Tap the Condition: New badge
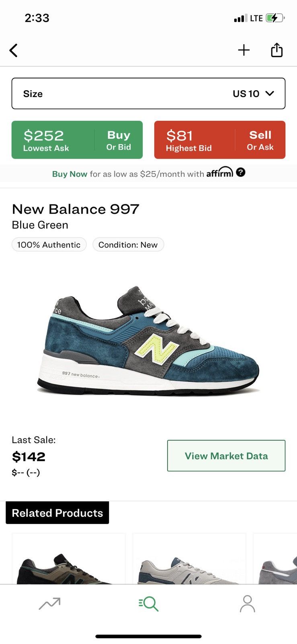Viewport: 297px width, 644px height. [128, 245]
